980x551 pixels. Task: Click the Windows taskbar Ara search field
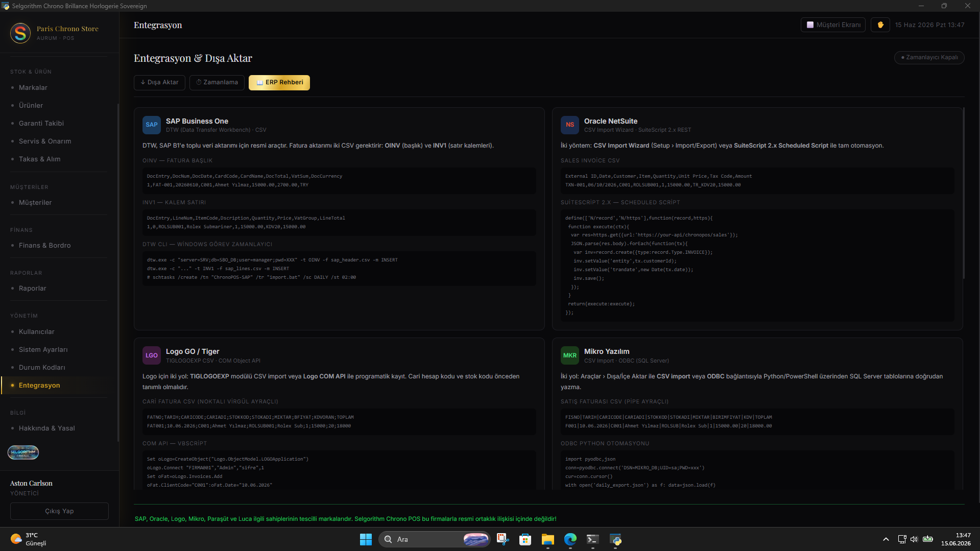click(x=434, y=539)
